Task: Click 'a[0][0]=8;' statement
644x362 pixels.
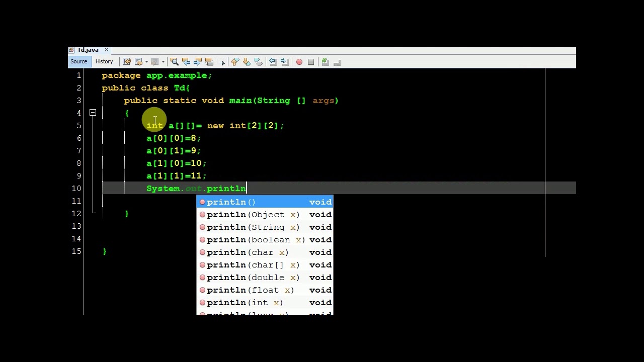Action: [174, 138]
